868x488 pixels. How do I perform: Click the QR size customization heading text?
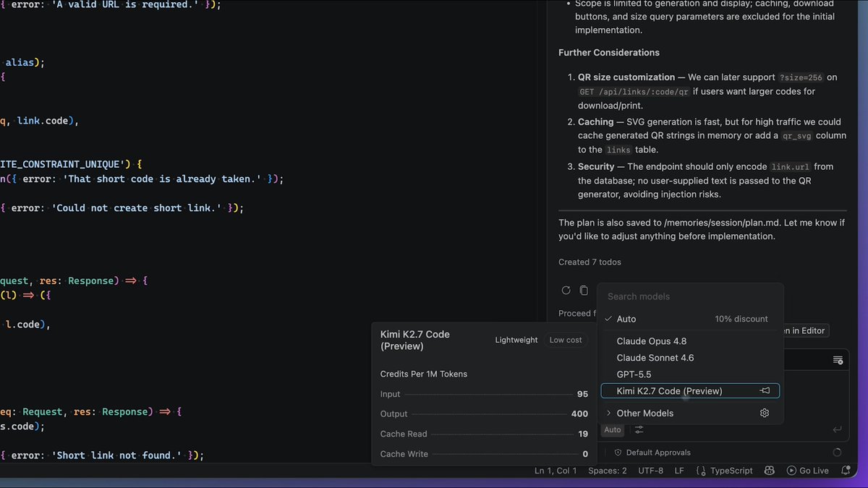click(626, 77)
